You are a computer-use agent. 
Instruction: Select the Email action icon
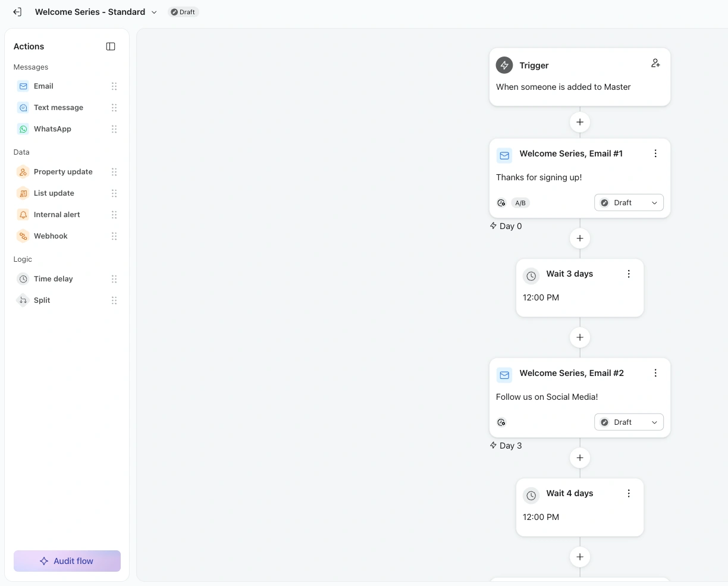tap(23, 86)
